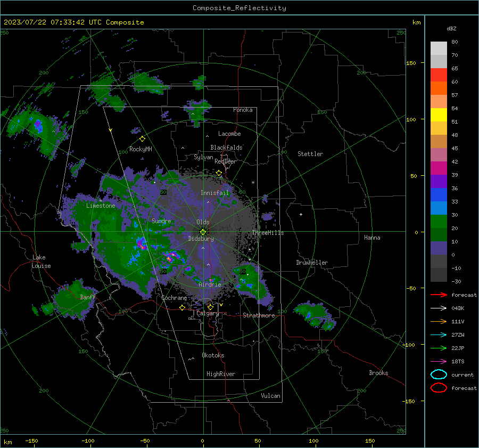
Task: Click the Strathmore label
Action: 259,315
